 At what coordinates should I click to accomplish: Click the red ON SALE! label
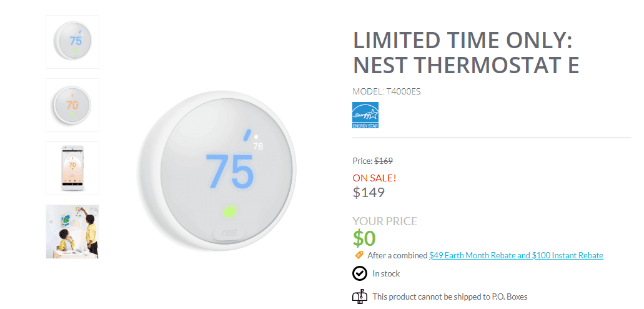(375, 178)
